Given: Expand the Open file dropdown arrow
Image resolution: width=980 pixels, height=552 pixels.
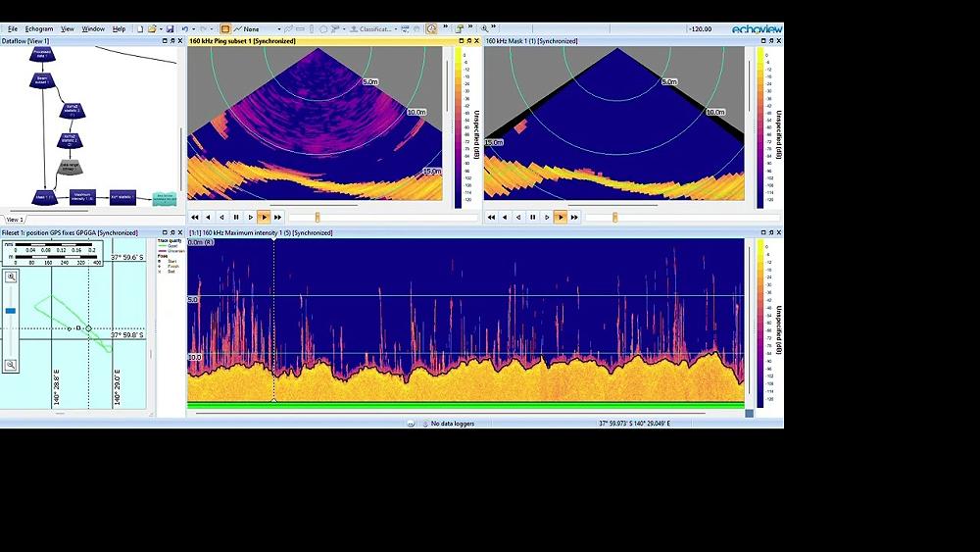Looking at the screenshot, I should (x=161, y=29).
